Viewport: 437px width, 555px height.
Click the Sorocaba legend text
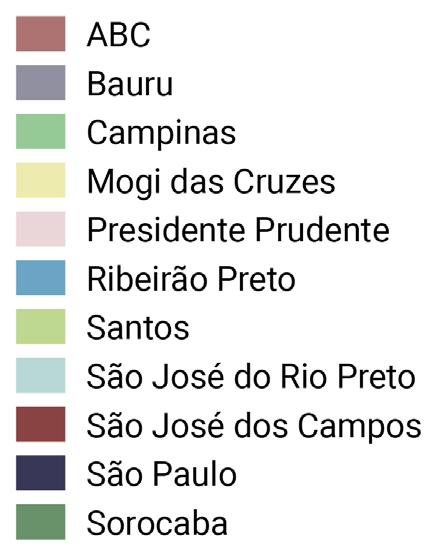[x=157, y=523]
